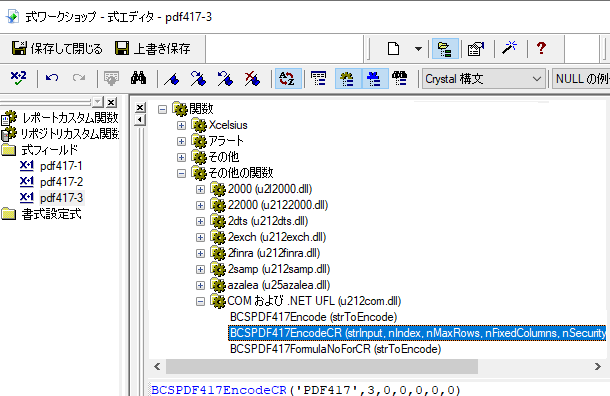610x396 pixels.
Task: Expand 2000 (u2l2000.dll) node
Action: coord(200,189)
